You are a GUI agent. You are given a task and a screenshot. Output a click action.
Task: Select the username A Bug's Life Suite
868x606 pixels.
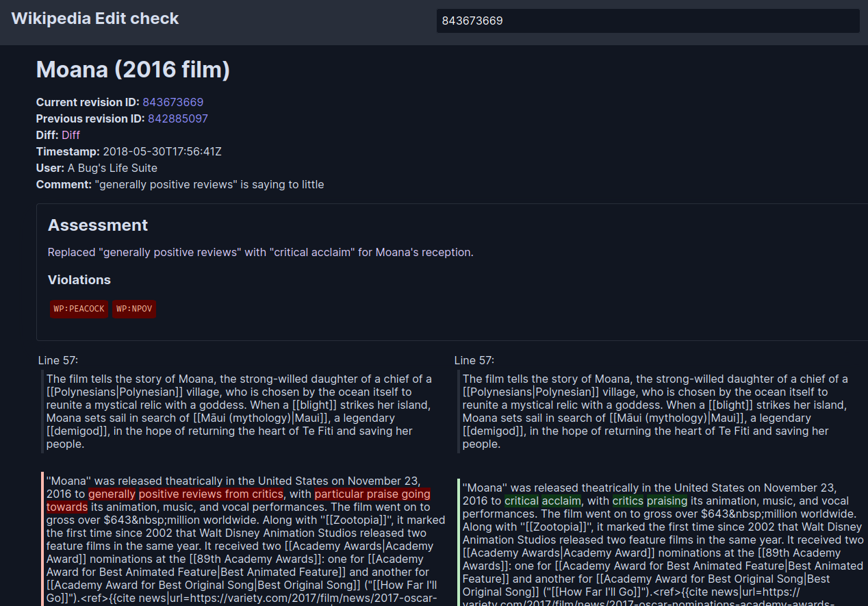tap(112, 168)
